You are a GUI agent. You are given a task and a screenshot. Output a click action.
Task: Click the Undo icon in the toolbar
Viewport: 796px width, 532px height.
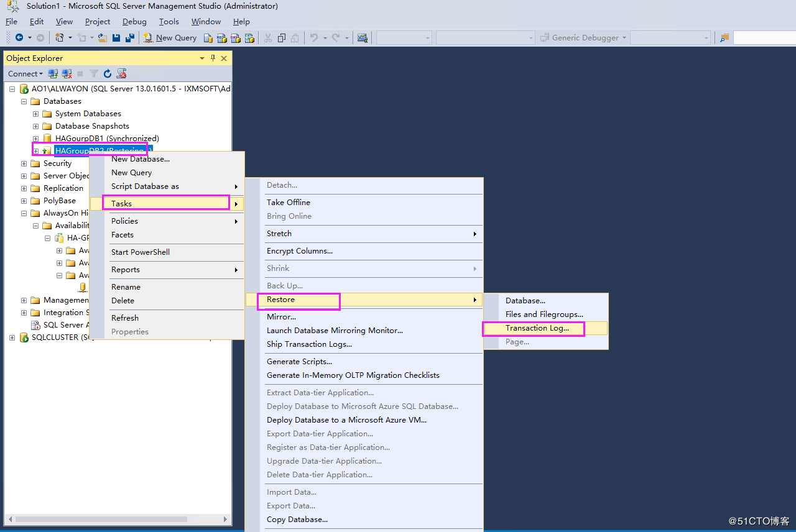[x=316, y=37]
